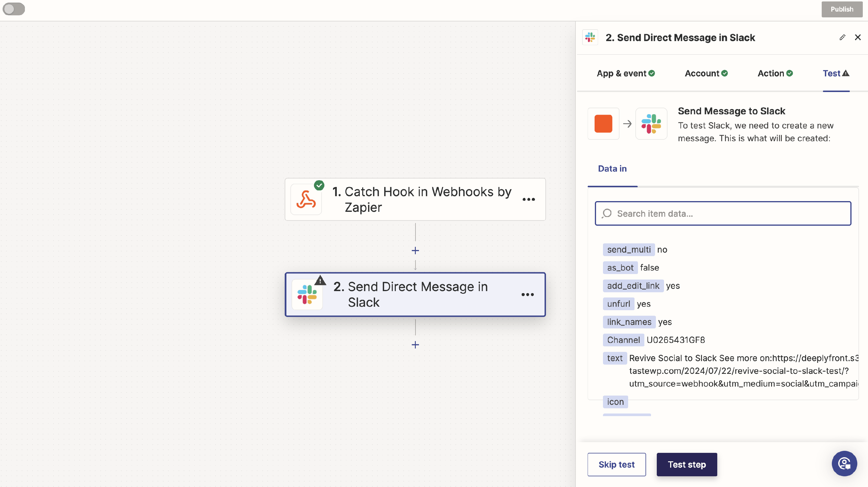The height and width of the screenshot is (487, 868).
Task: Open three-dot menu for Slack step
Action: click(527, 295)
